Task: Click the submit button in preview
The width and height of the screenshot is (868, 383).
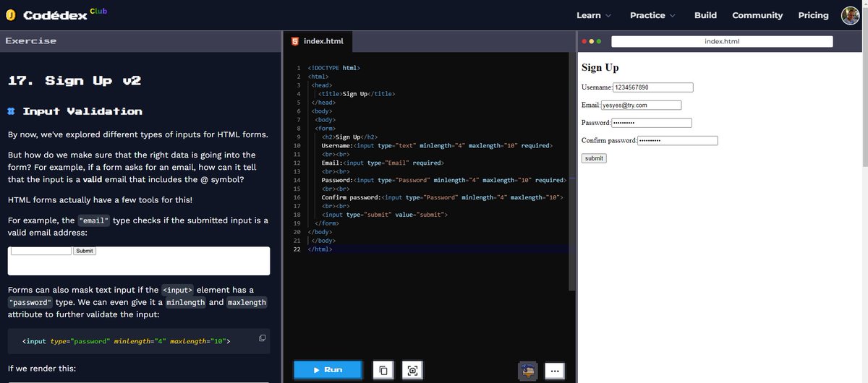Action: pos(594,158)
